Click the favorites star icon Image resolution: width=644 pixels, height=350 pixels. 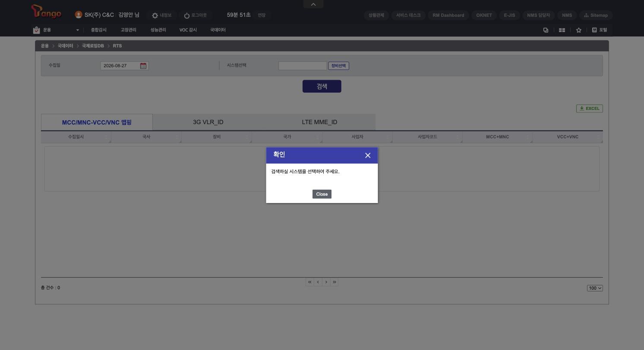(579, 30)
